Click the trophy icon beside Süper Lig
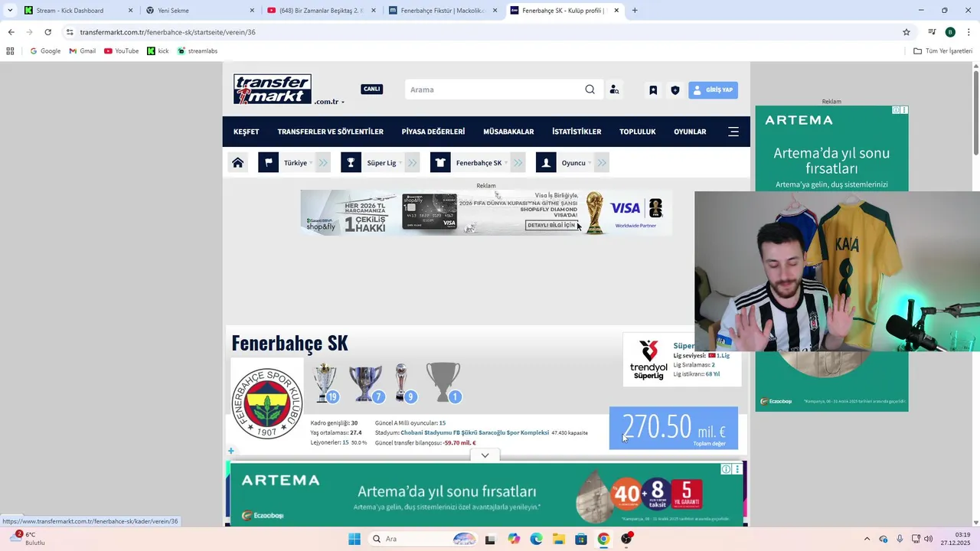The width and height of the screenshot is (980, 551). point(351,162)
